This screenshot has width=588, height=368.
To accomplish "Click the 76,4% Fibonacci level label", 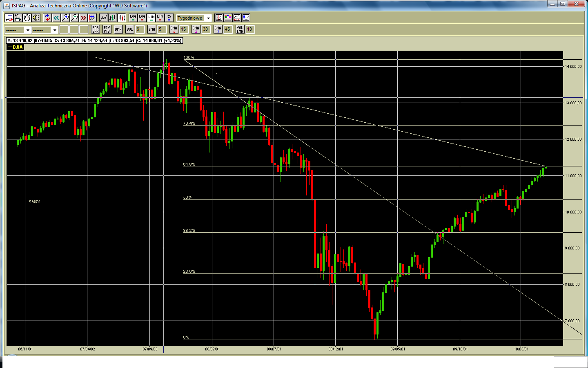I will [x=189, y=123].
